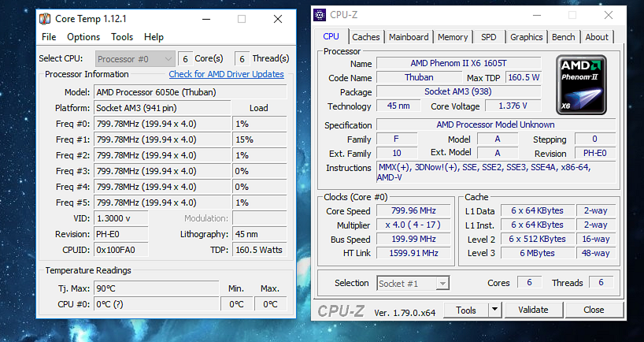Viewport: 644px width, 342px height.
Task: Click the Threads count field in CPU-Z
Action: [x=601, y=282]
